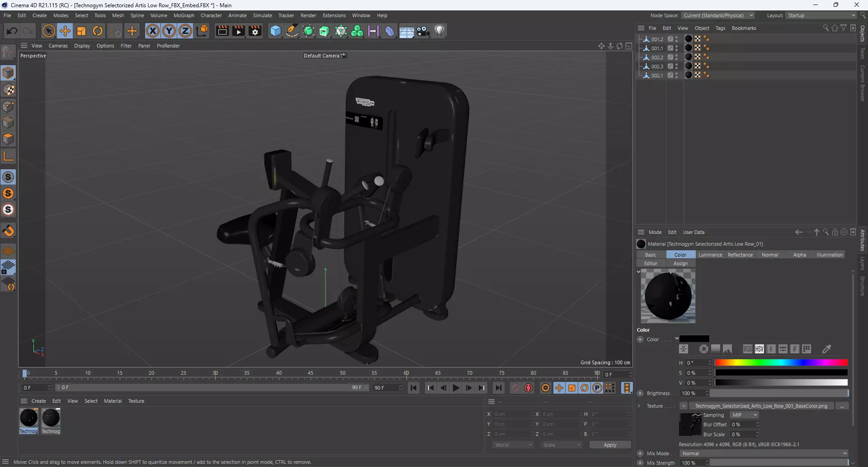The width and height of the screenshot is (868, 467).
Task: Open the Simulate menu
Action: [262, 15]
